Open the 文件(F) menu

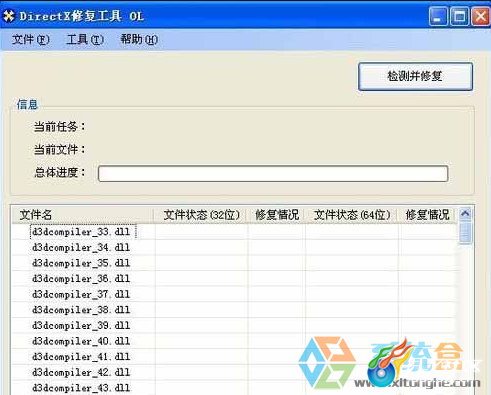(x=31, y=39)
